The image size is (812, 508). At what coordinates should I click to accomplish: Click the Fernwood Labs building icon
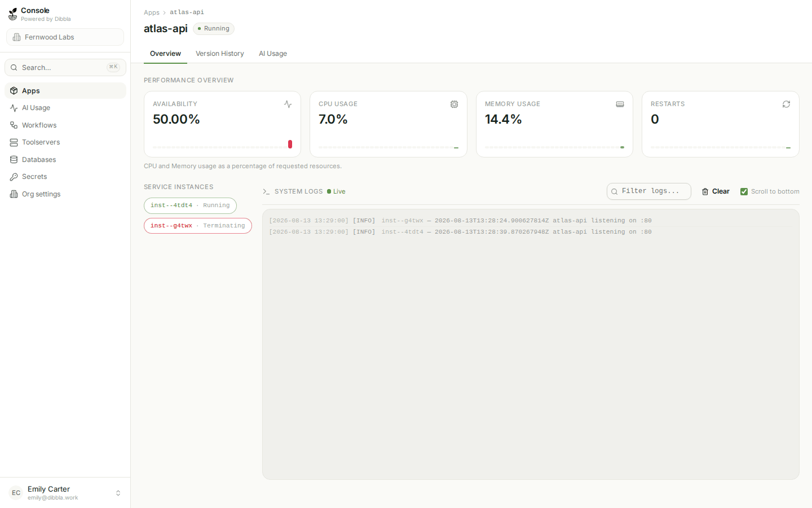17,37
